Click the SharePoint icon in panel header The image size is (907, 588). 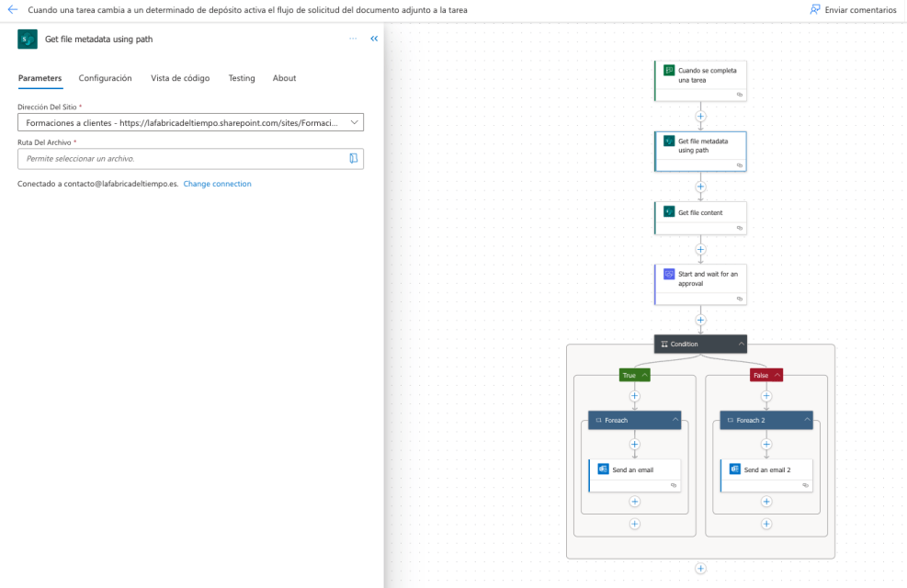tap(28, 40)
